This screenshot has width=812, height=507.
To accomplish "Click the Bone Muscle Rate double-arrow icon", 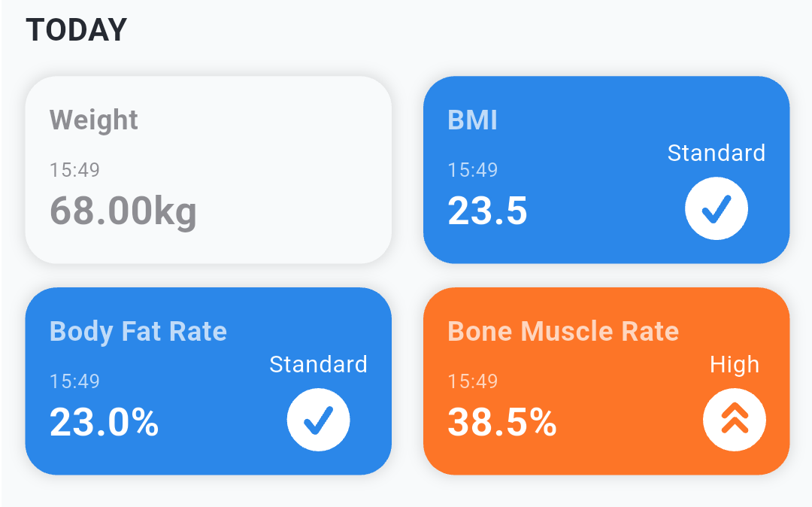I will 734,420.
